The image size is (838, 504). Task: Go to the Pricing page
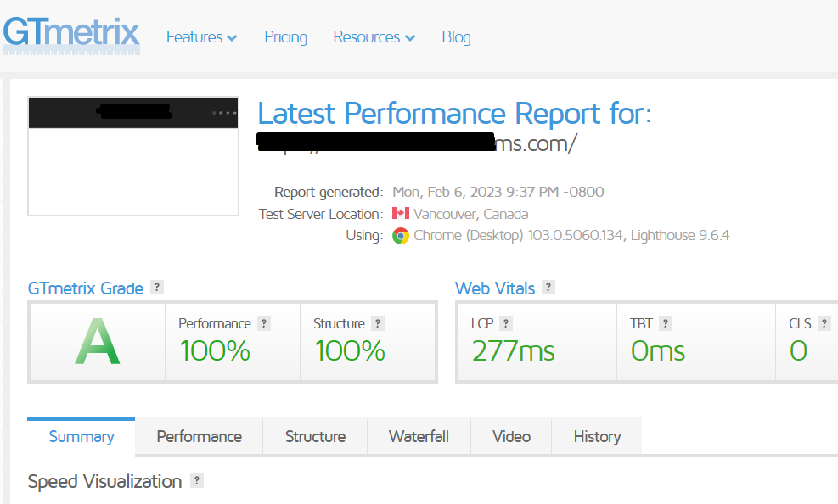(285, 37)
